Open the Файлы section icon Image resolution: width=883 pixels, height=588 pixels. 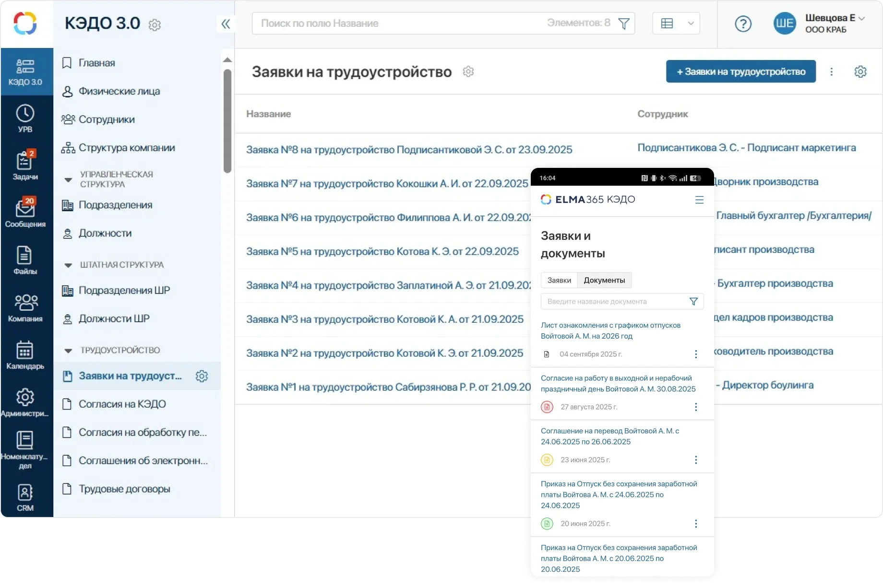point(25,260)
